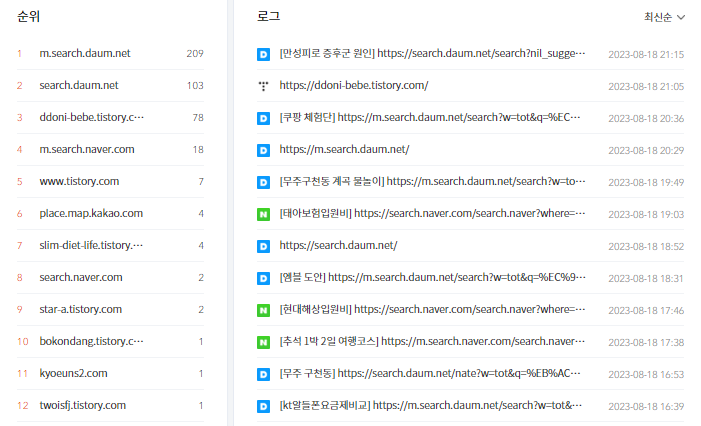This screenshot has height=426, width=701.
Task: Open the 추석 1박 2일 여행코스 log link
Action: click(432, 341)
